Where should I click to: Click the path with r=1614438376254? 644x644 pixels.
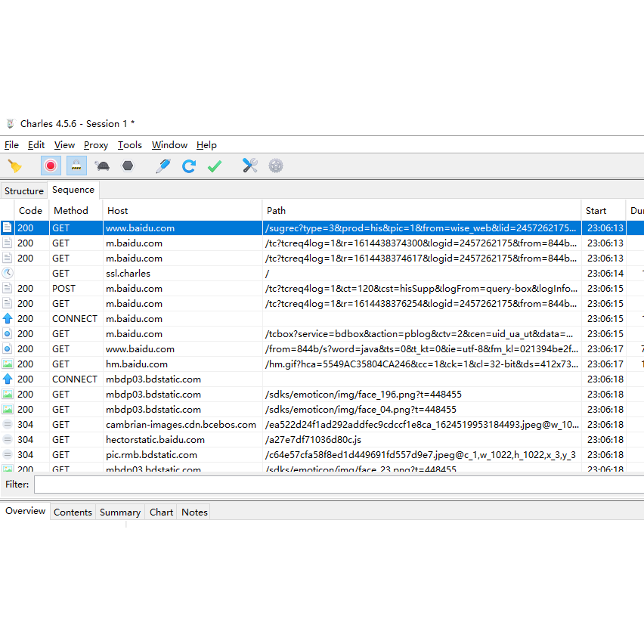pyautogui.click(x=421, y=304)
